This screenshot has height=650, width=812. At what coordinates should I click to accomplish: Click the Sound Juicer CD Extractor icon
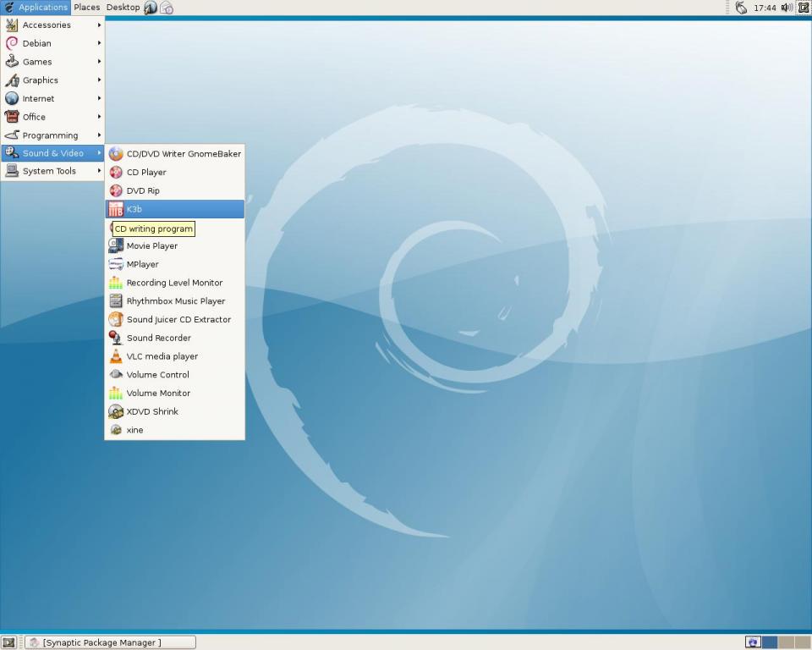pyautogui.click(x=116, y=319)
